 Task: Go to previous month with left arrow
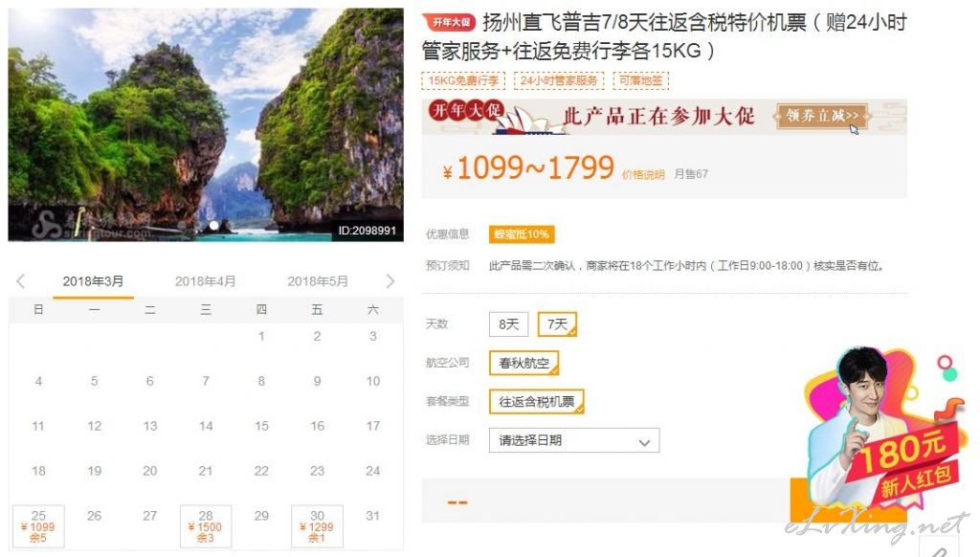tap(21, 281)
